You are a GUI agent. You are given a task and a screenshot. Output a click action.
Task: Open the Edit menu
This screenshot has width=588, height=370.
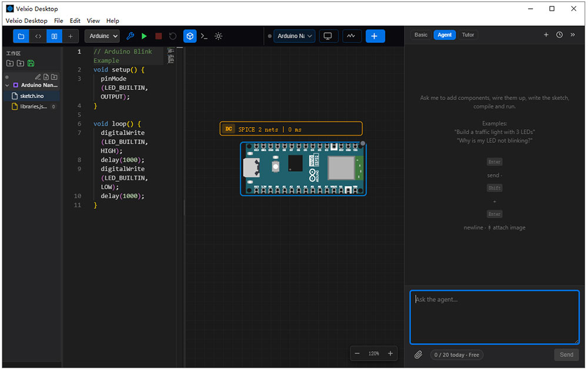tap(75, 21)
